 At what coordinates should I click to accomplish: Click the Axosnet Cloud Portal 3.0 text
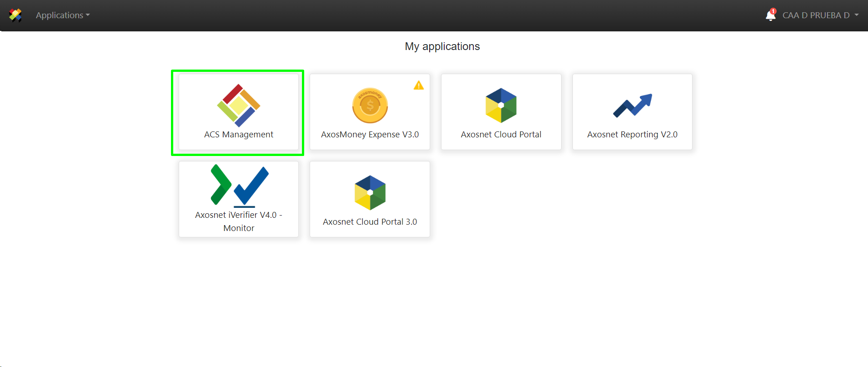point(370,222)
